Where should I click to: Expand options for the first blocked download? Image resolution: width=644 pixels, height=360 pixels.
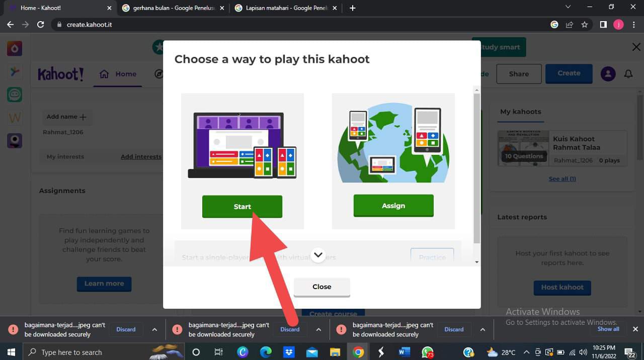point(154,329)
